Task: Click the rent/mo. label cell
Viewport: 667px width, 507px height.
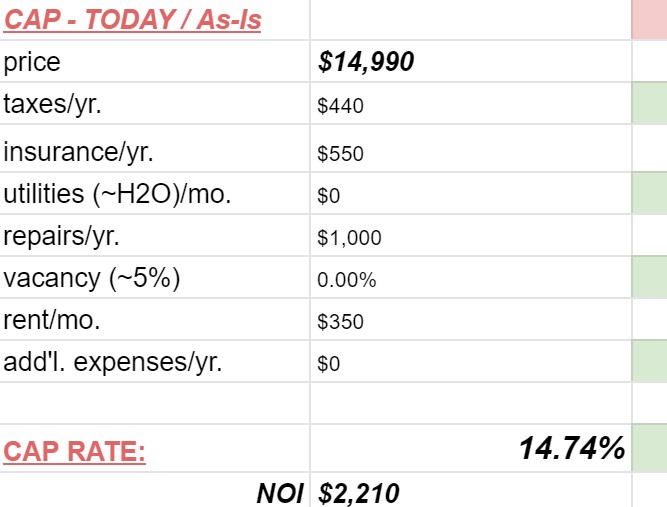Action: click(x=154, y=319)
